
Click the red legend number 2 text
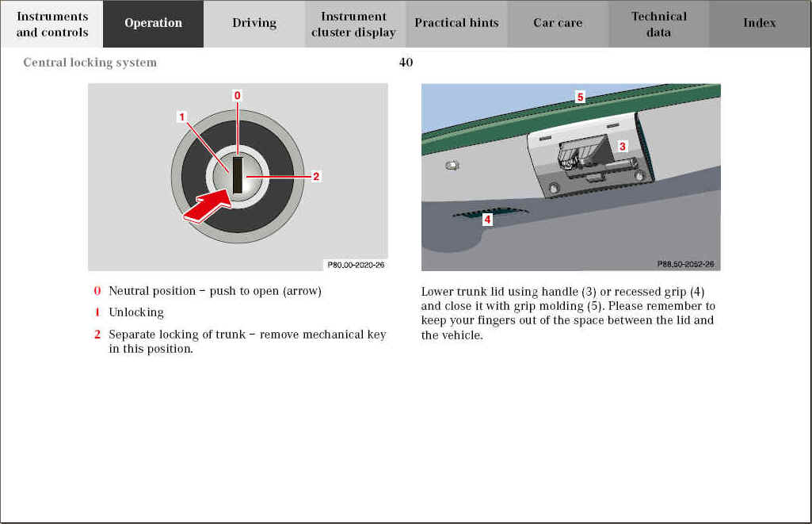[97, 335]
